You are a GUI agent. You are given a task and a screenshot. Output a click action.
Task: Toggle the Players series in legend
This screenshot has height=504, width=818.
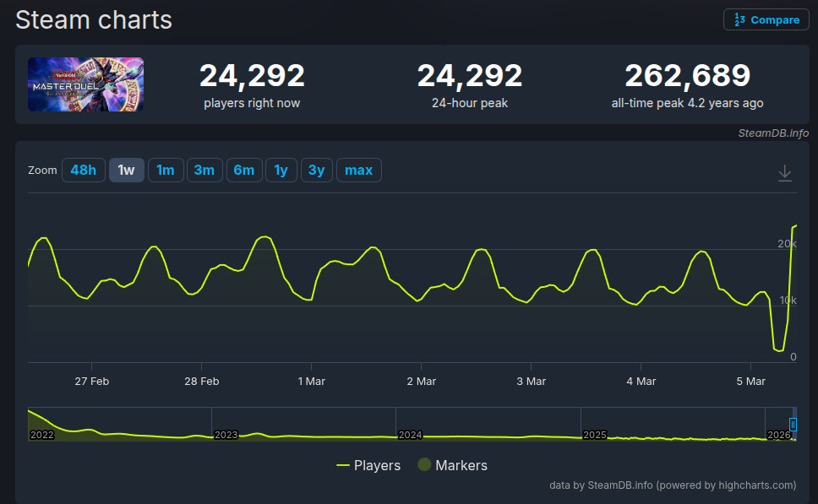[x=368, y=465]
